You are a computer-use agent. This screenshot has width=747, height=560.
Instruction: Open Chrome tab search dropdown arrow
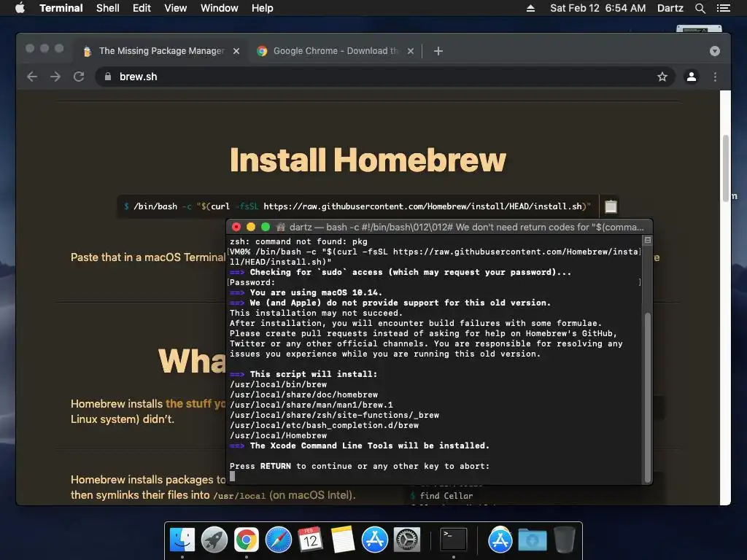click(715, 51)
